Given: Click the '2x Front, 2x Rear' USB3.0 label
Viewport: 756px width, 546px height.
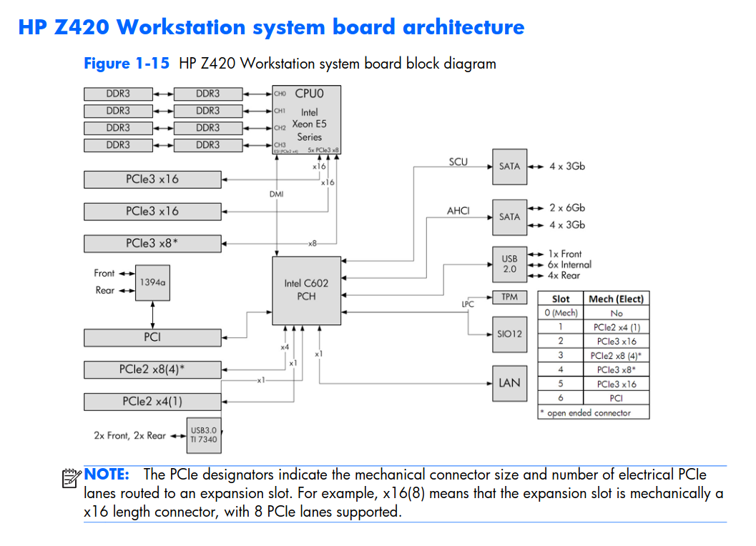Looking at the screenshot, I should tap(129, 436).
